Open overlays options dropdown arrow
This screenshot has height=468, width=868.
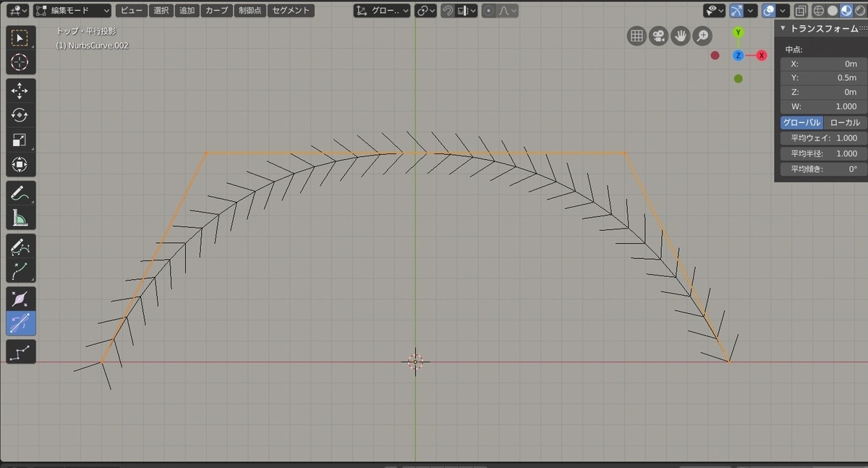tap(783, 11)
